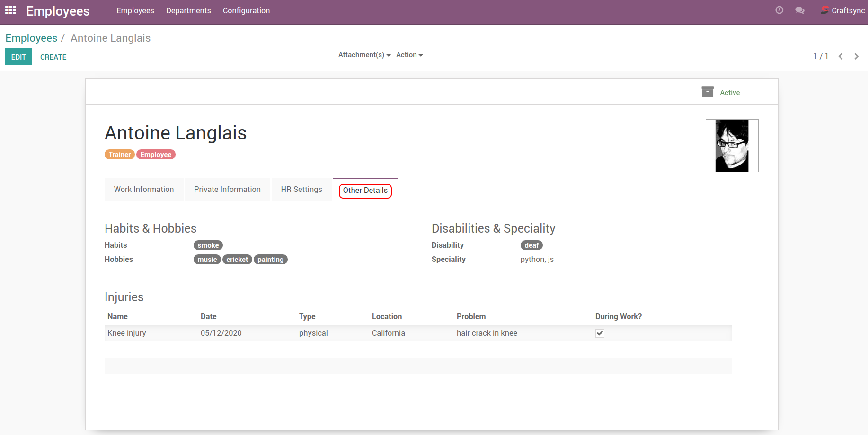
Task: Toggle the During Work checkbox
Action: click(600, 333)
